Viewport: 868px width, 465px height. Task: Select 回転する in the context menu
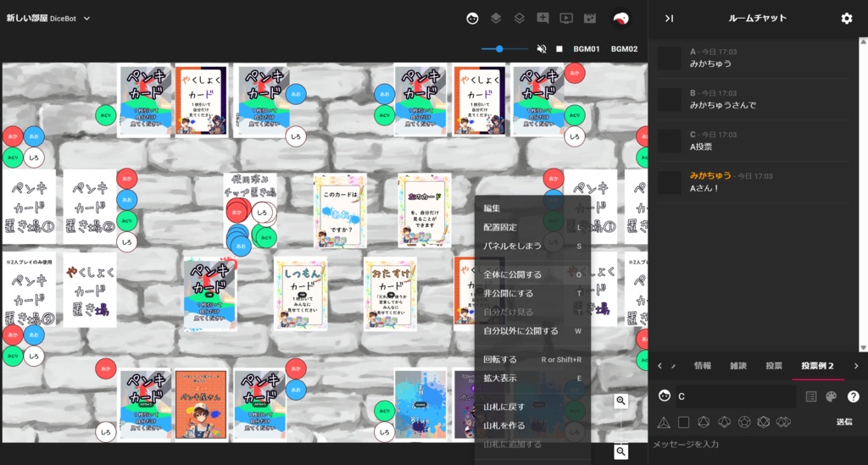tap(532, 359)
